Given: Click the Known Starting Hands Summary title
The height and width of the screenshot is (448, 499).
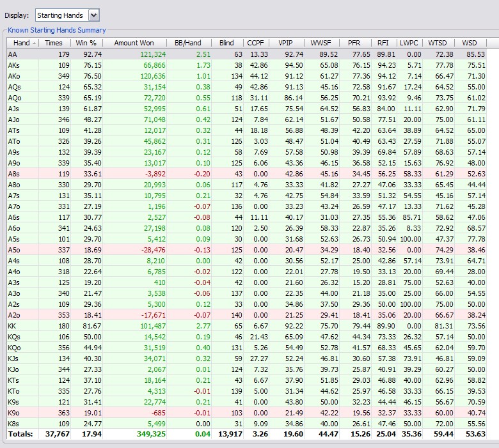Looking at the screenshot, I should pos(57,30).
